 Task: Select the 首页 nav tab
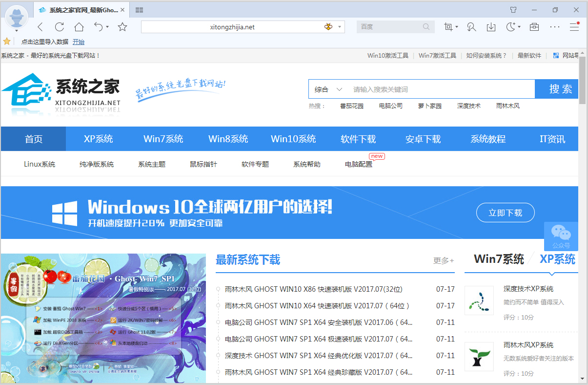point(34,139)
